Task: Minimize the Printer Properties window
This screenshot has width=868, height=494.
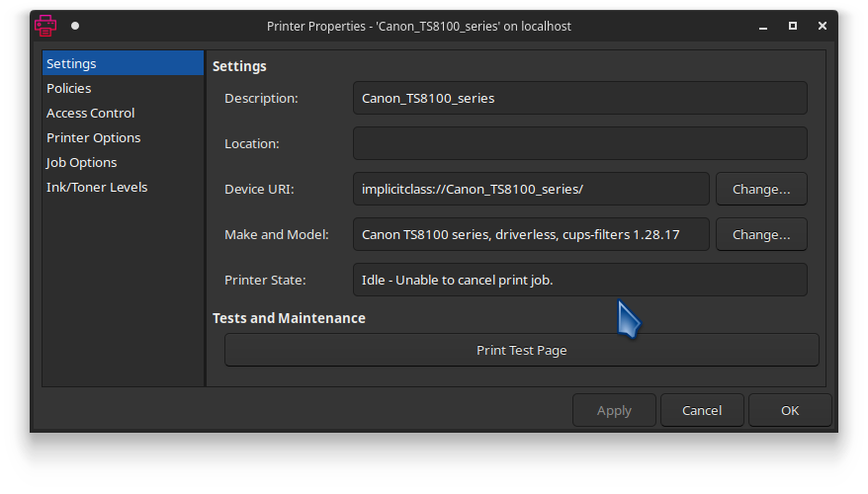Action: point(763,26)
